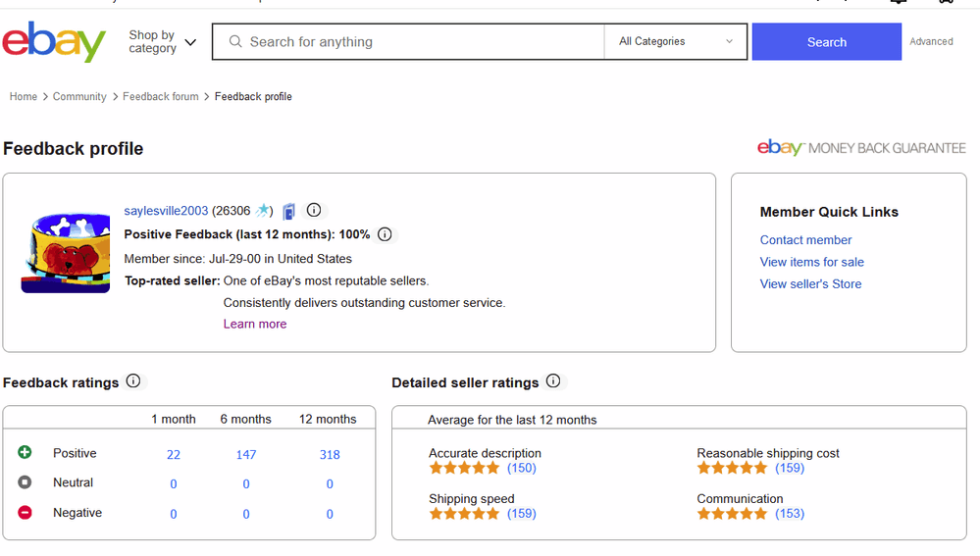Screen dimensions: 980x556
Task: Open Advanced search link
Action: 931,42
